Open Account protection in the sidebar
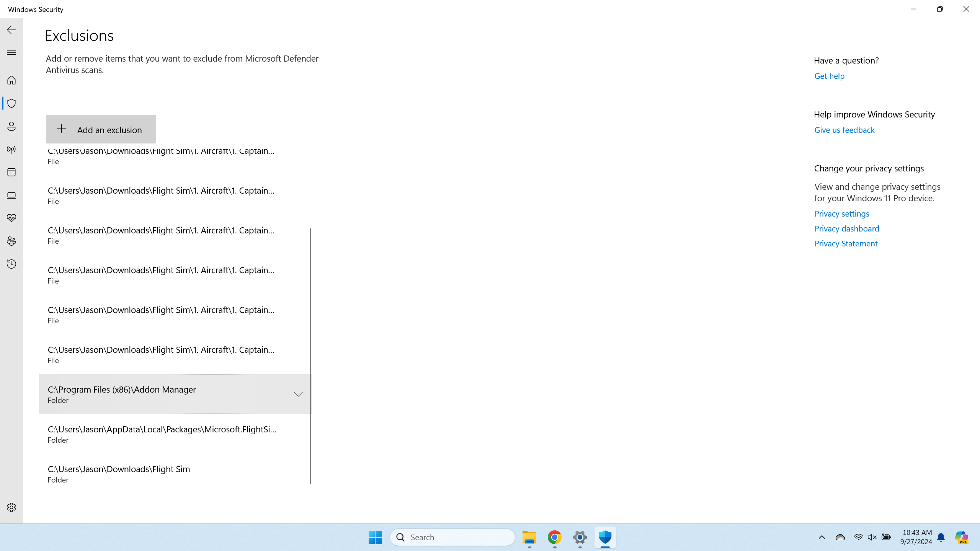This screenshot has width=980, height=551. 11,126
